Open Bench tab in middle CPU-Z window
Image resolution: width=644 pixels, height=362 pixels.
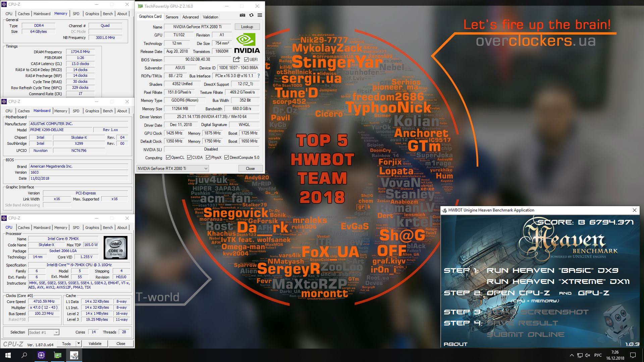[x=108, y=111]
